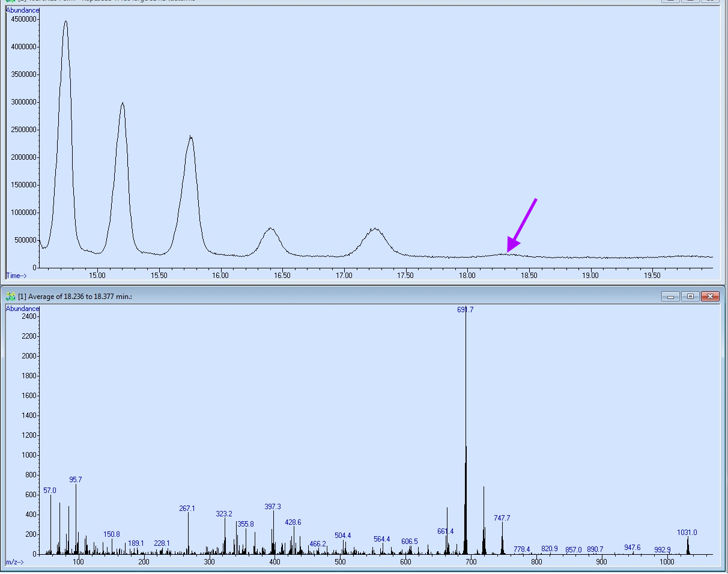The width and height of the screenshot is (728, 574).
Task: Click the 267.1 peak label
Action: [187, 509]
